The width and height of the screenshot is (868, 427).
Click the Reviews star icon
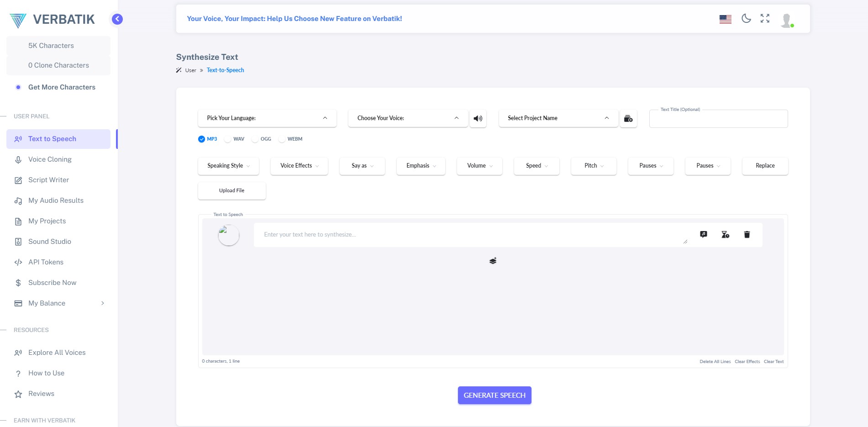[x=18, y=394]
